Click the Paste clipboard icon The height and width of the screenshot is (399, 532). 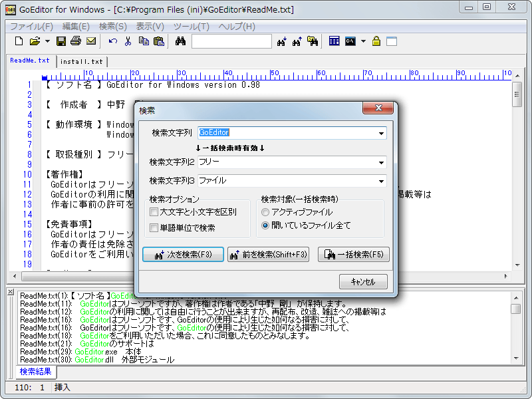click(x=159, y=41)
